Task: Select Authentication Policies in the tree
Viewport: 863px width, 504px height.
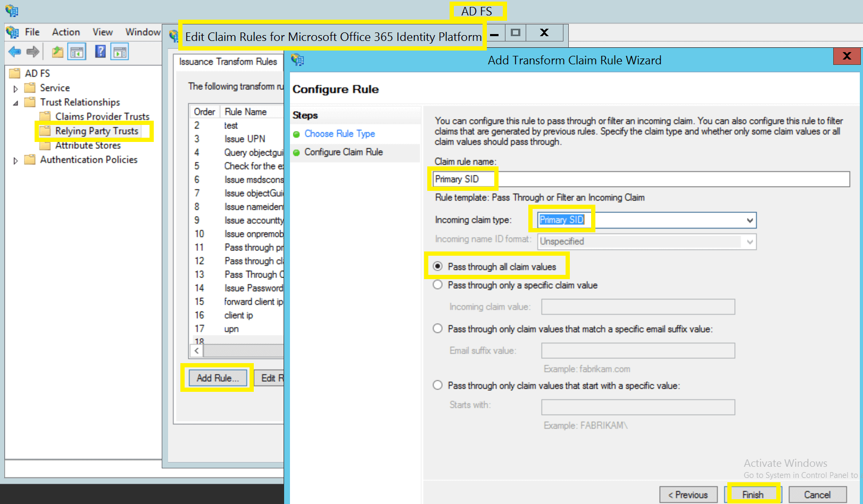Action: click(88, 159)
